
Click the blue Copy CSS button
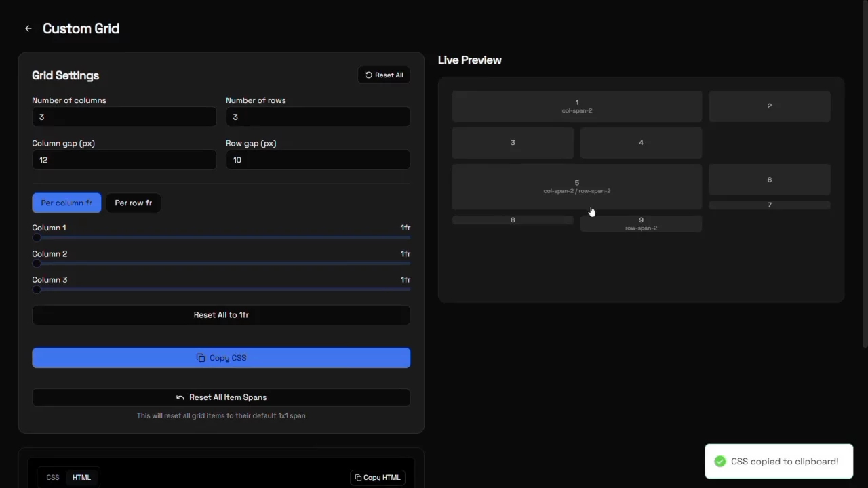pos(221,358)
